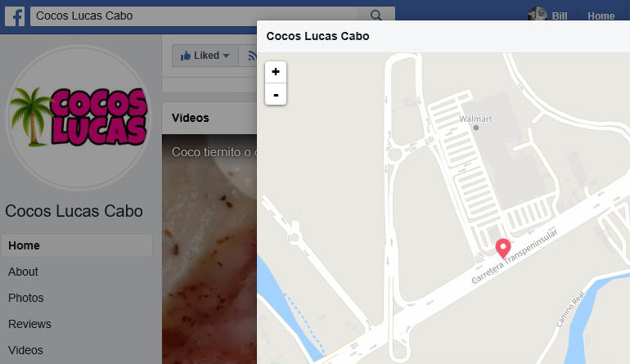The image size is (630, 364).
Task: Open the Videos sidebar item
Action: pos(25,350)
